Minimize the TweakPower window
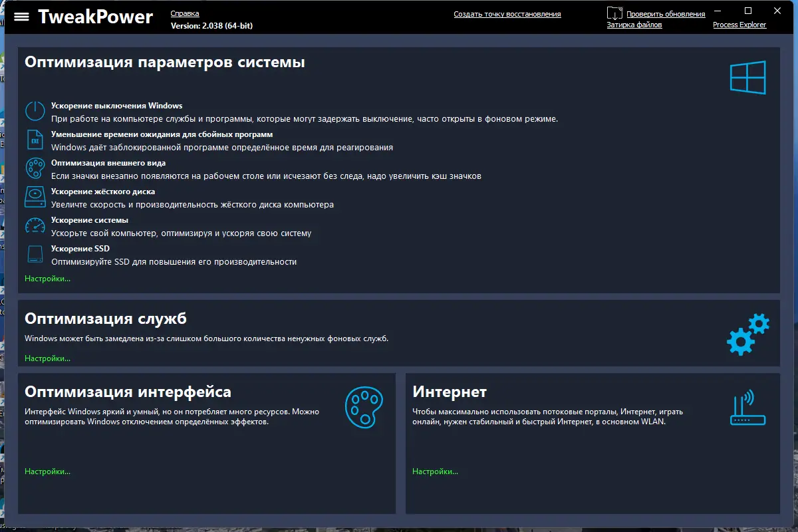798x532 pixels. 718,11
